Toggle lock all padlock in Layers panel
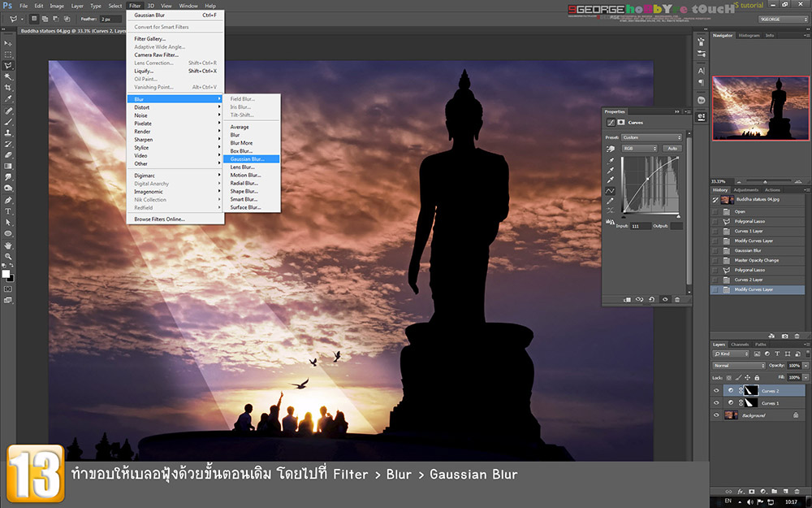 click(757, 378)
